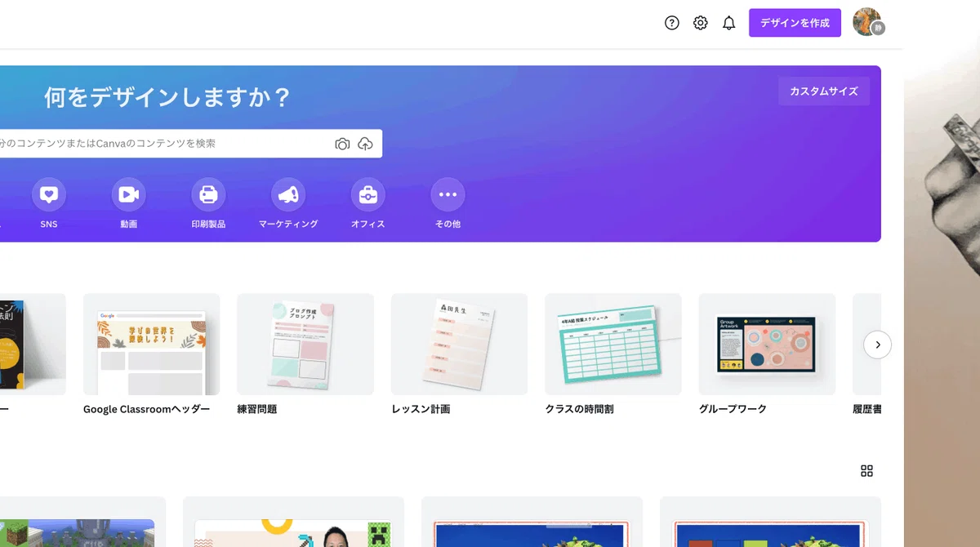Open 練習問題 template thumbnail
The width and height of the screenshot is (980, 547).
[305, 345]
